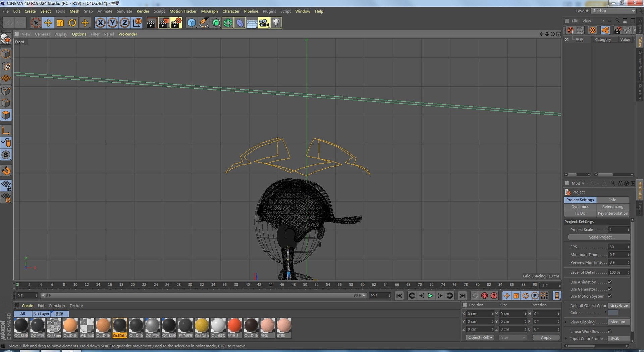Click the Render View clapperboard icon
Viewport: 644px width, 352px height.
click(x=151, y=23)
